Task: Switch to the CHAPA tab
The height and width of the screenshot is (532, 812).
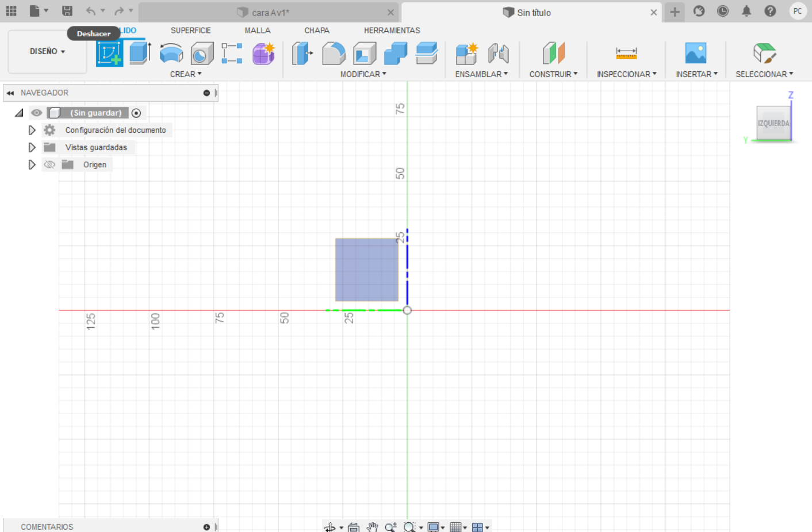Action: [x=317, y=30]
